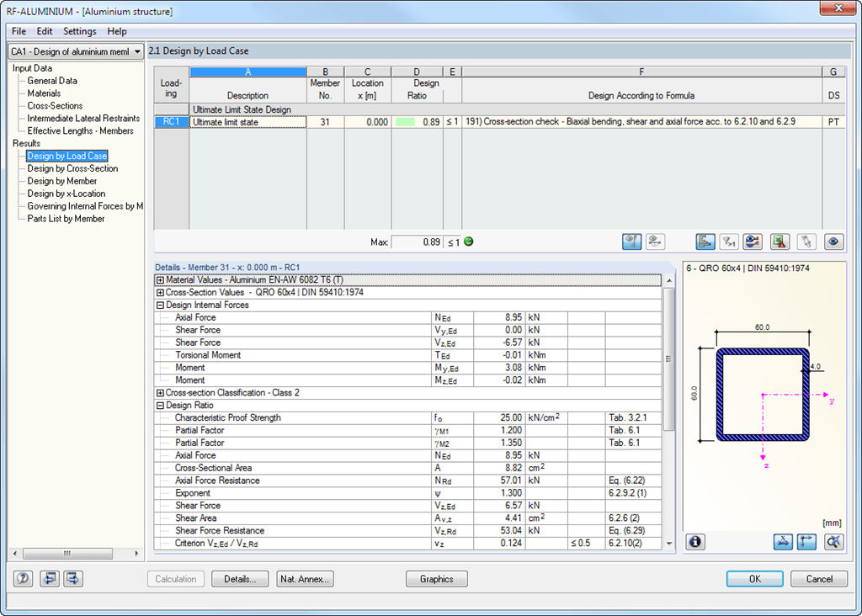Export table to Excel icon

780,242
